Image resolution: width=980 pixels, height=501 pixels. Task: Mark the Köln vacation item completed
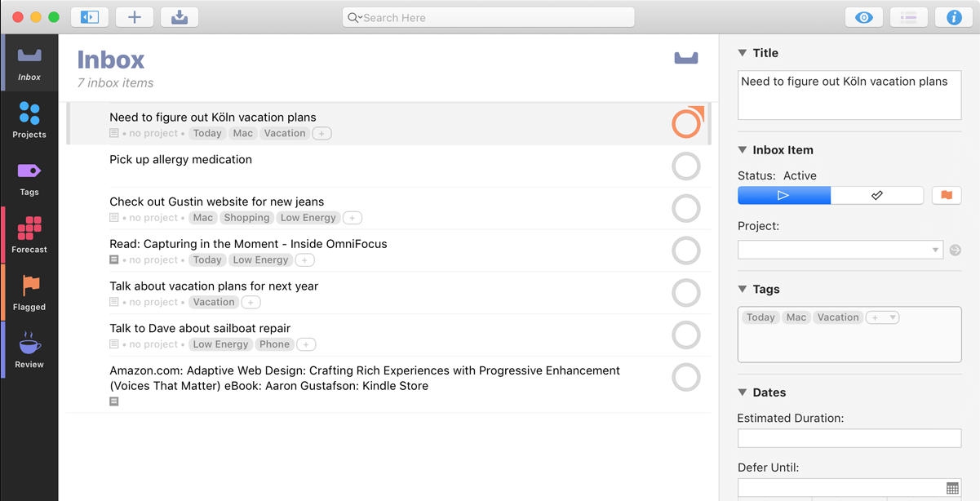point(685,122)
